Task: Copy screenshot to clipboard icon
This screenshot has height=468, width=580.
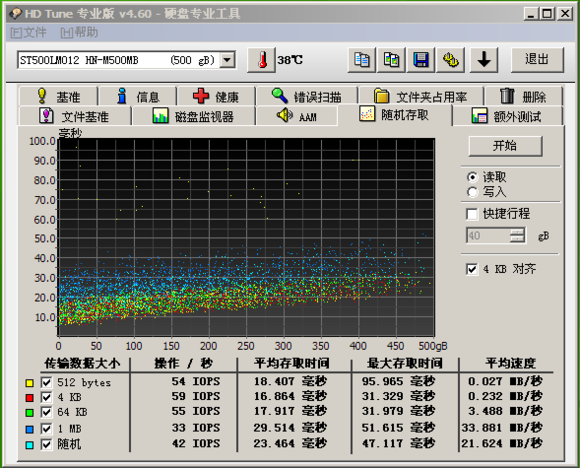Action: [391, 60]
